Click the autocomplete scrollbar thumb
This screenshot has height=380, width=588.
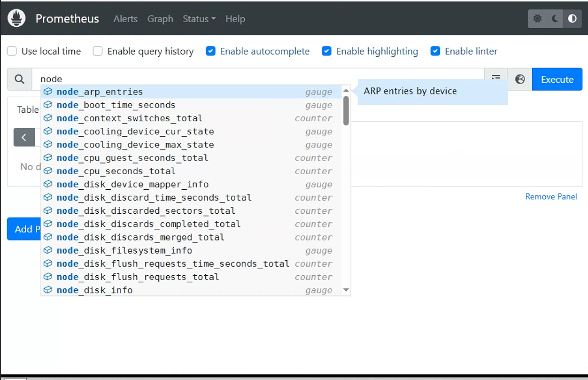pos(346,111)
